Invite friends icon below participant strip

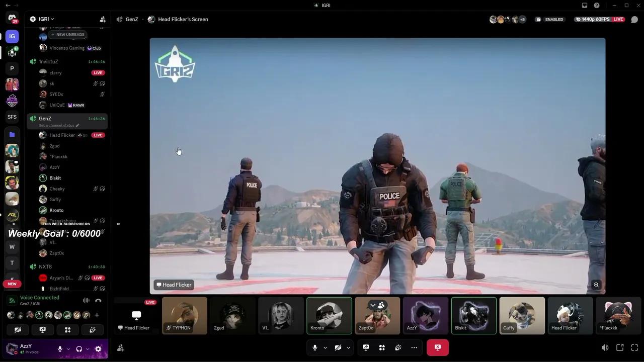coord(121,347)
